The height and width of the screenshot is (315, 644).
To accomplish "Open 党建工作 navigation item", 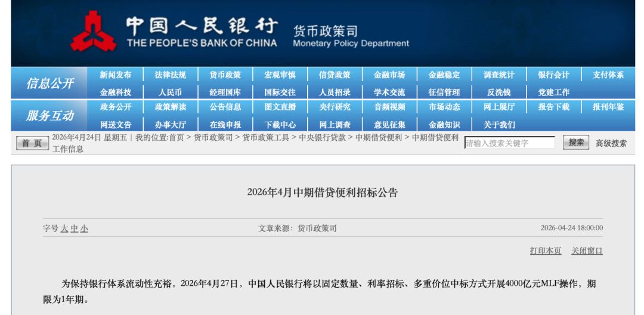I will point(553,92).
